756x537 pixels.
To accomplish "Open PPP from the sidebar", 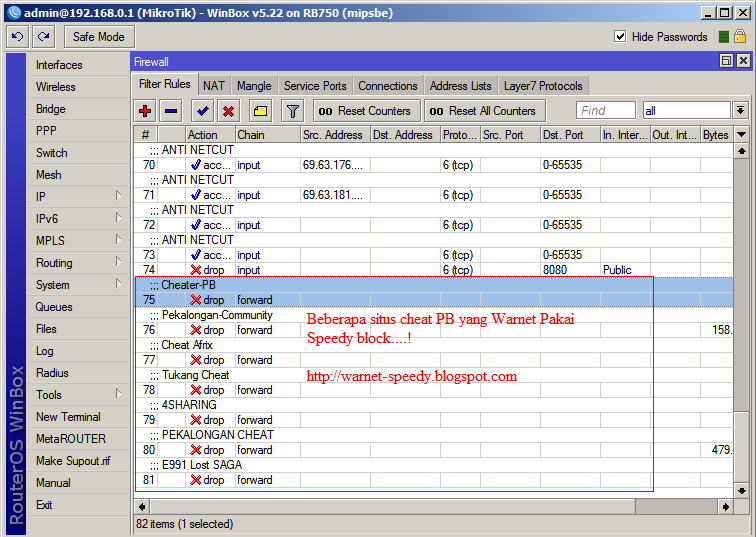I will pyautogui.click(x=78, y=131).
